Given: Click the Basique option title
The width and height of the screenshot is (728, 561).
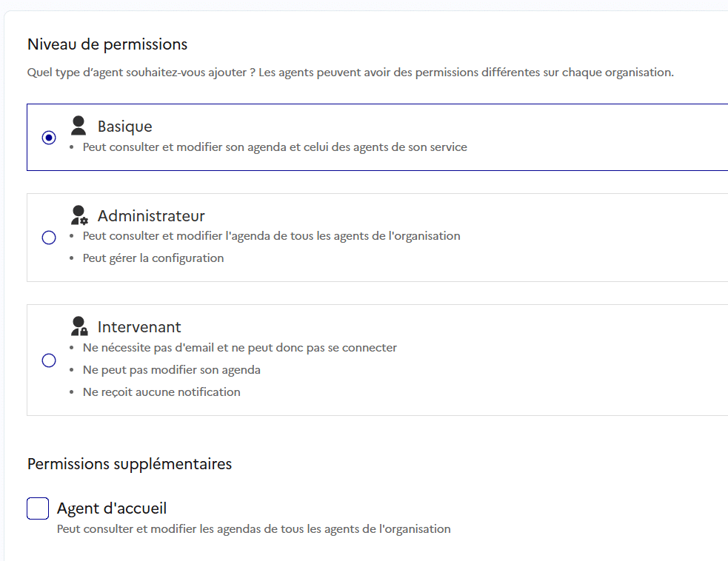Looking at the screenshot, I should [x=124, y=127].
